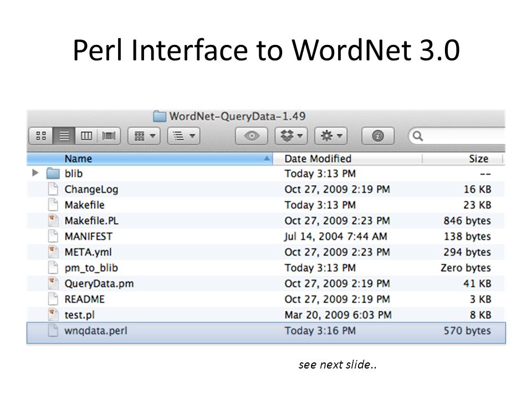The height and width of the screenshot is (399, 532).
Task: Sort files by Size column
Action: point(462,159)
